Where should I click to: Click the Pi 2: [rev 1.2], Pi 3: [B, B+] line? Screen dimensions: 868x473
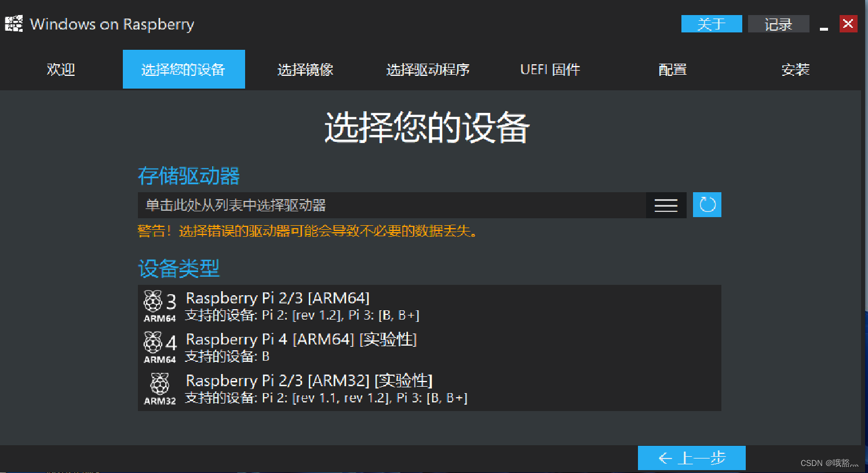302,315
